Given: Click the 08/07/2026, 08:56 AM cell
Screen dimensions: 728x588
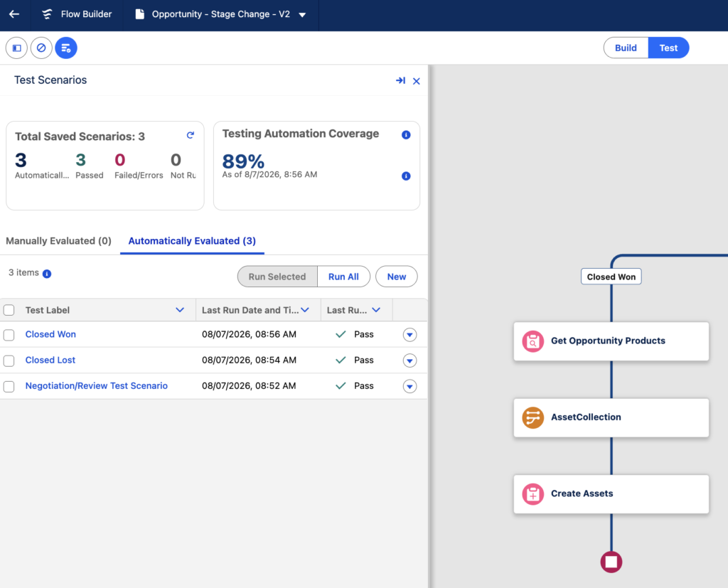Looking at the screenshot, I should 249,334.
